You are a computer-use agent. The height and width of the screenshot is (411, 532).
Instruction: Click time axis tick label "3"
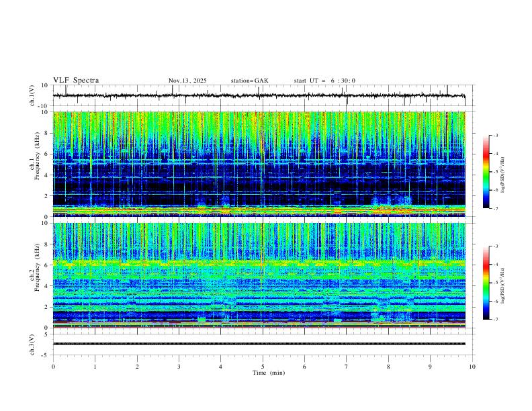point(179,367)
